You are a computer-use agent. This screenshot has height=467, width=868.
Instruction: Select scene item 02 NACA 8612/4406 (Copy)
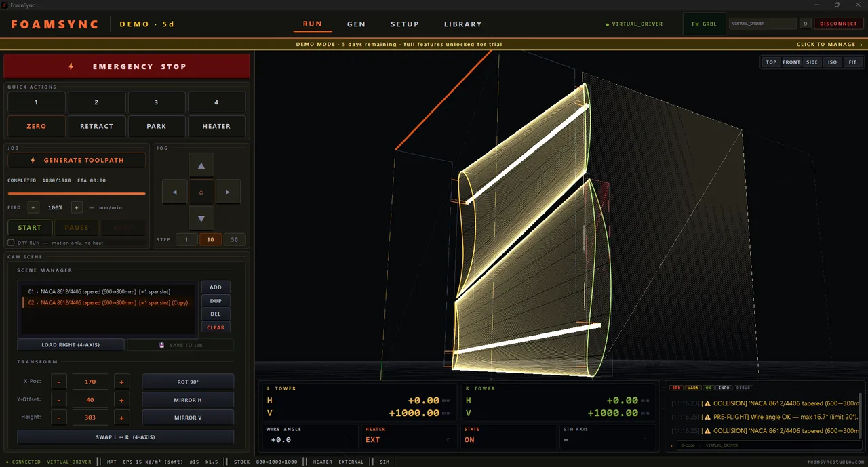(108, 303)
